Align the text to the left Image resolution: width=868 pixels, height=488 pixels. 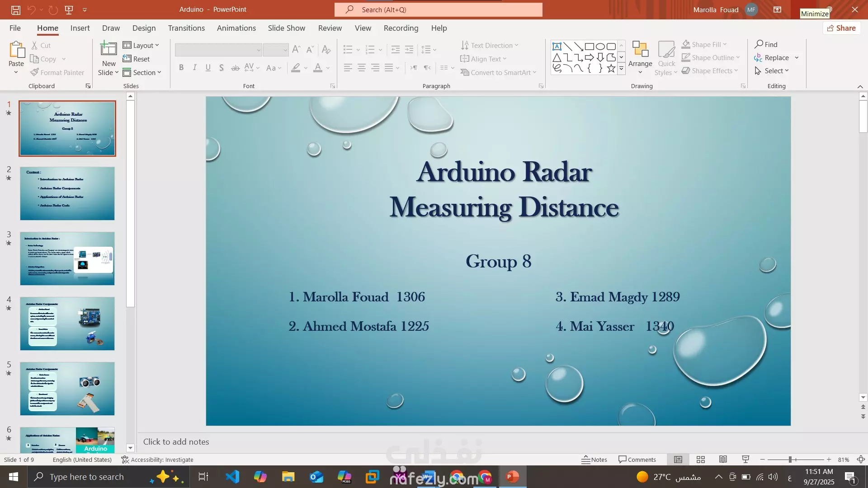click(348, 68)
